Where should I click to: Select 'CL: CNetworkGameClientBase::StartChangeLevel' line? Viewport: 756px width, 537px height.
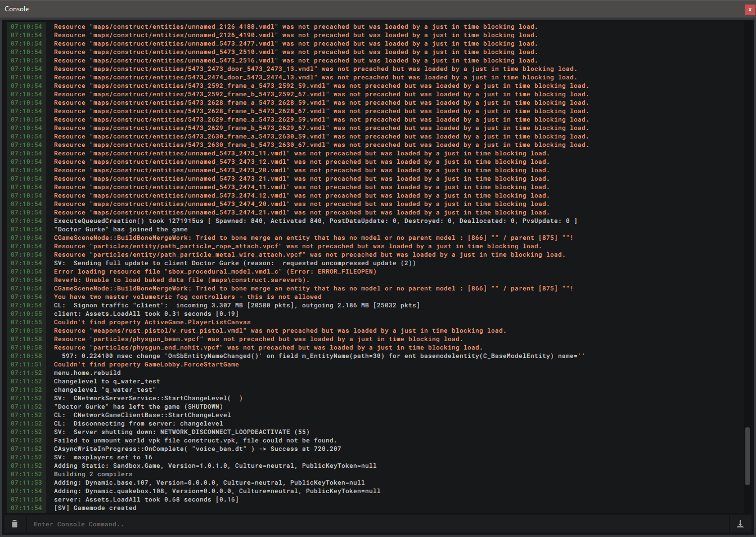[x=142, y=415]
